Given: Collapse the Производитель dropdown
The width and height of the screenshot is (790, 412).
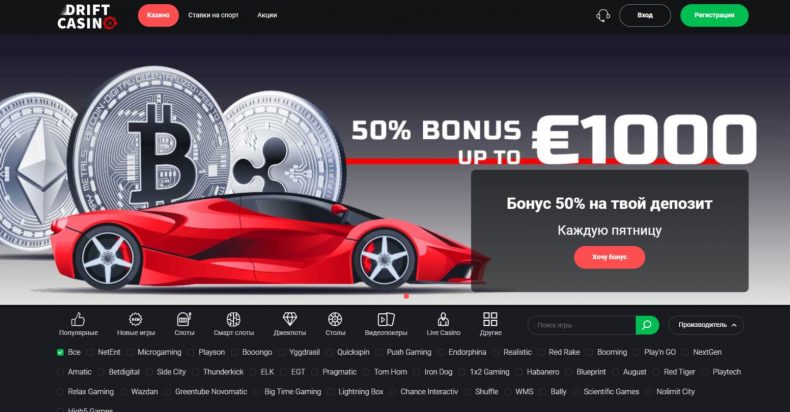Looking at the screenshot, I should pyautogui.click(x=706, y=325).
